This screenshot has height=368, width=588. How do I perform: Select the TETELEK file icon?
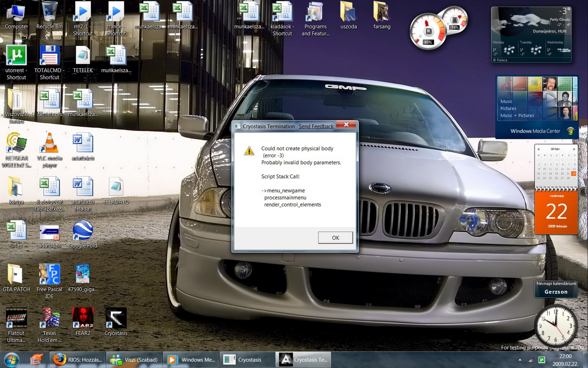pyautogui.click(x=83, y=60)
